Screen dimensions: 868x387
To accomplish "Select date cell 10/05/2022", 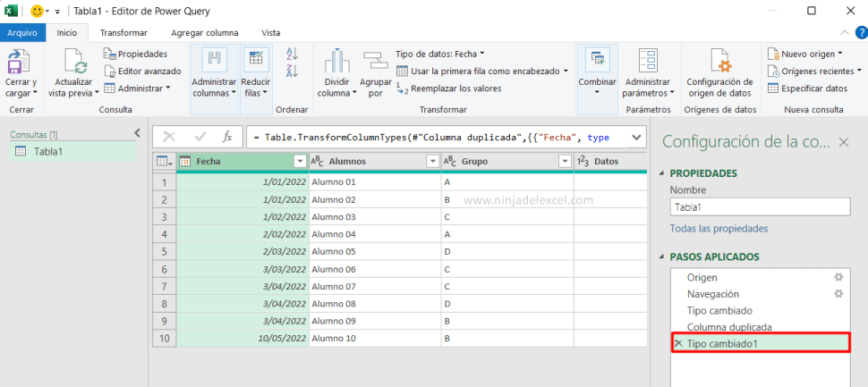I will coord(243,339).
